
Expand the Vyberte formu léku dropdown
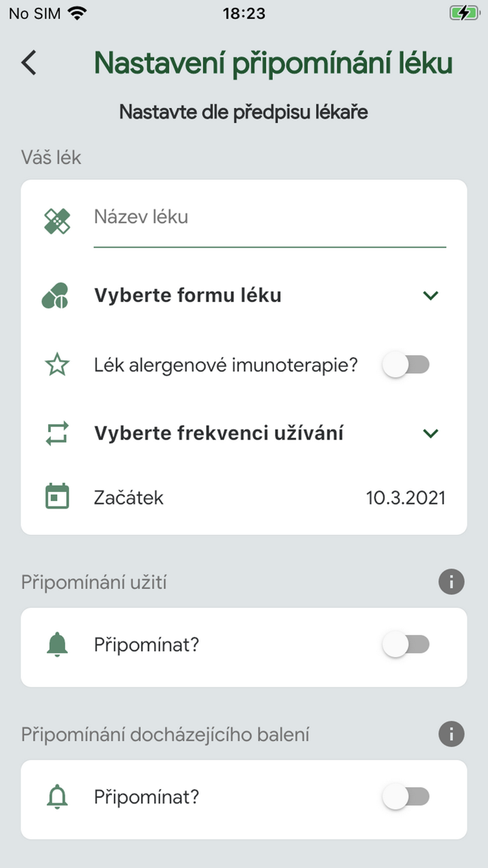431,294
